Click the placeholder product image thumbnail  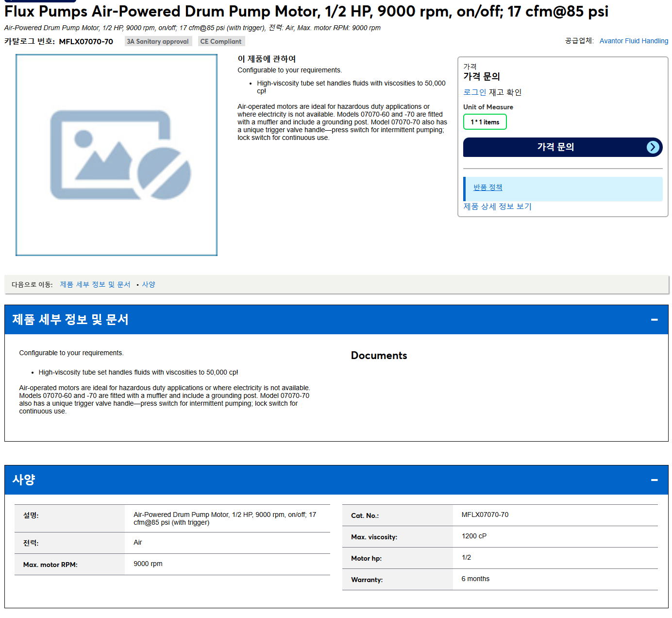pyautogui.click(x=117, y=155)
